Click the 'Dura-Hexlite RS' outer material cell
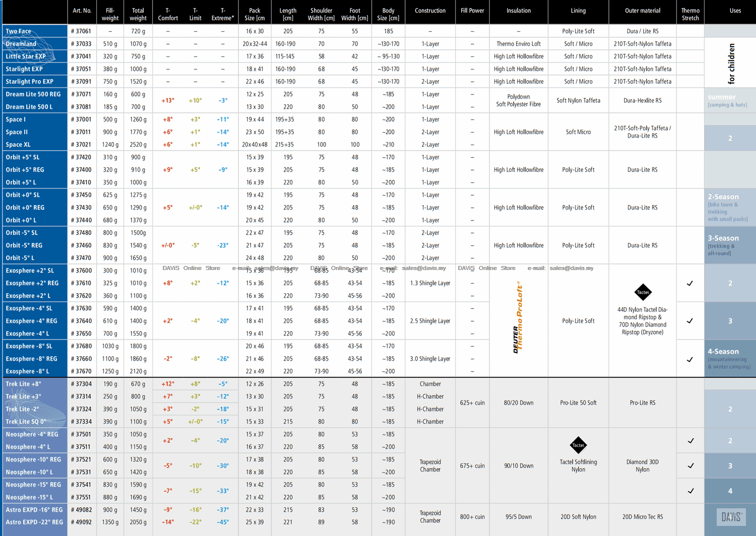756x536 pixels. tap(643, 100)
